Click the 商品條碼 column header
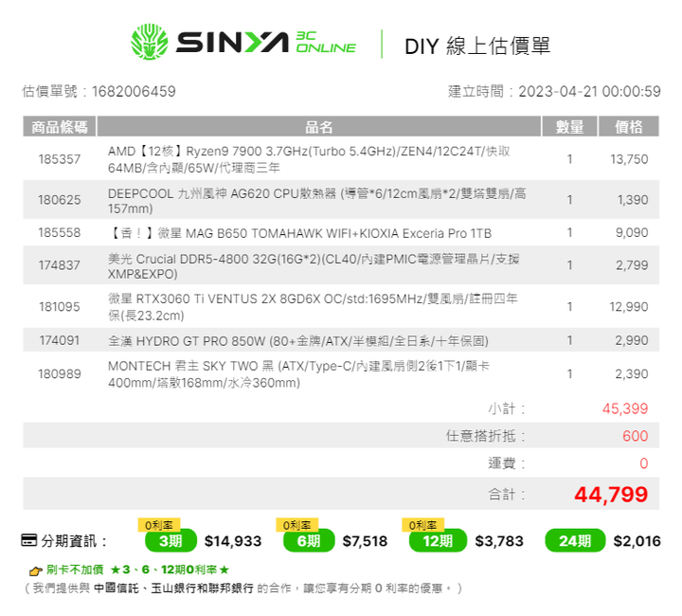 (60, 127)
